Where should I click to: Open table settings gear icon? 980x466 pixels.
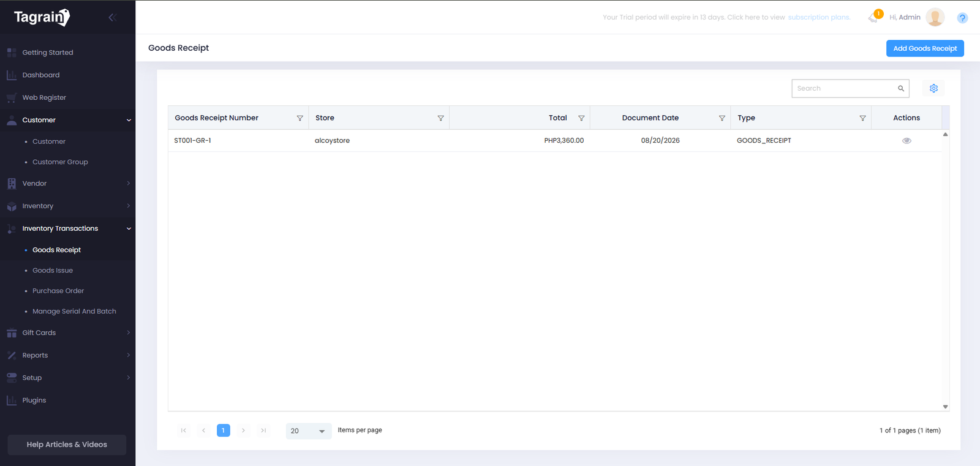(x=933, y=88)
